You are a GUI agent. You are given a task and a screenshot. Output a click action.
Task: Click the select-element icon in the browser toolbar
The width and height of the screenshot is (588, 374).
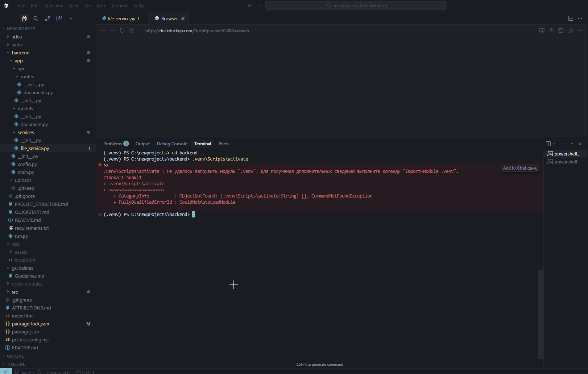coord(542,31)
